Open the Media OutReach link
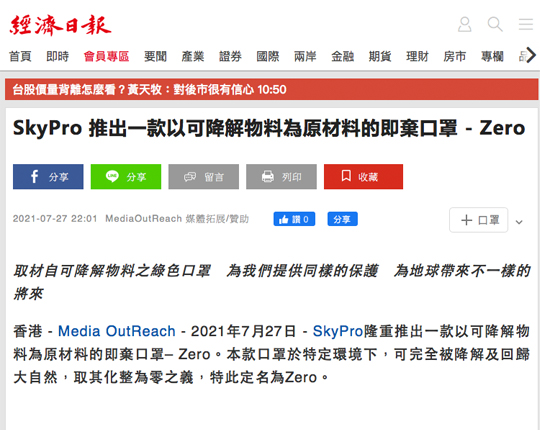This screenshot has height=430, width=540. pos(117,331)
